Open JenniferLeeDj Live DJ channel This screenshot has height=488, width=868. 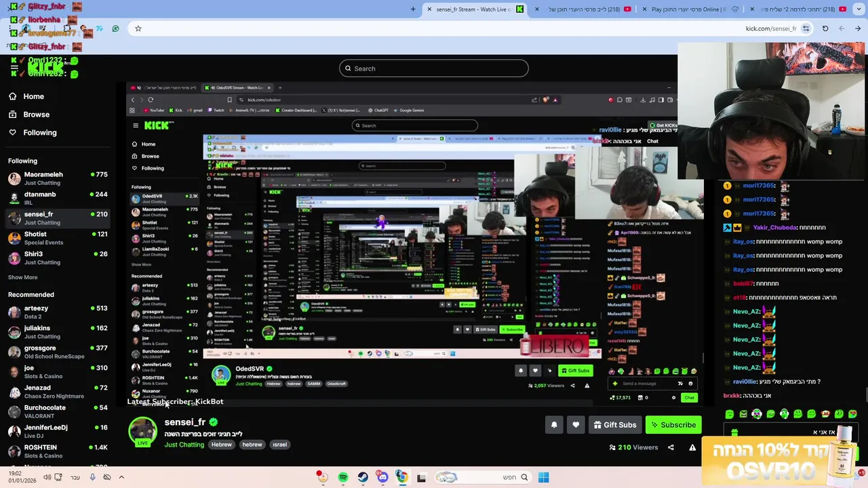pyautogui.click(x=58, y=431)
